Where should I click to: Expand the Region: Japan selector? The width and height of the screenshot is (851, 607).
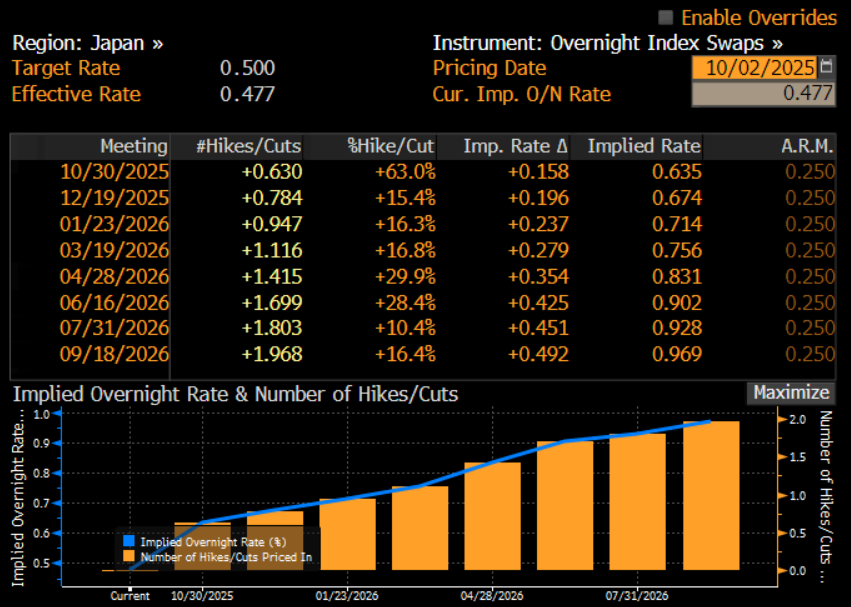(x=88, y=44)
